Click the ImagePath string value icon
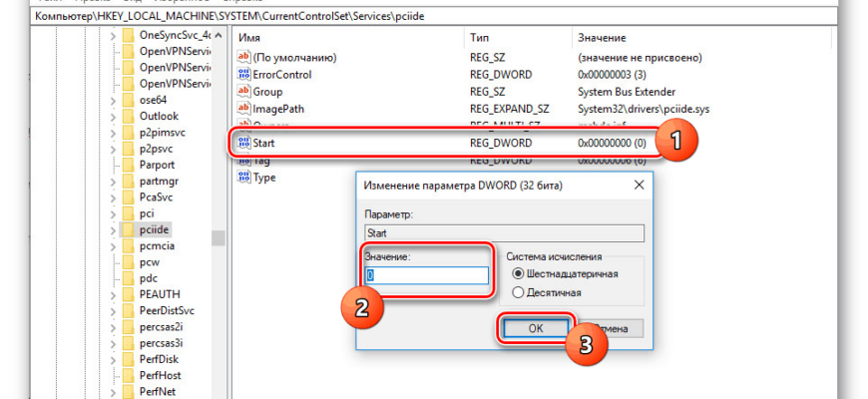Viewport: 868px width, 399px height. [243, 109]
